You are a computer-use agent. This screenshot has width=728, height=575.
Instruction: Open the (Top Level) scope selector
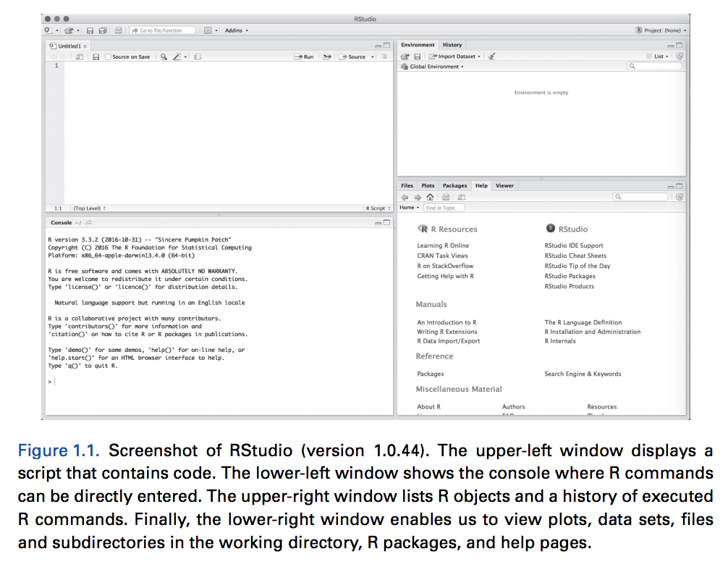(90, 209)
